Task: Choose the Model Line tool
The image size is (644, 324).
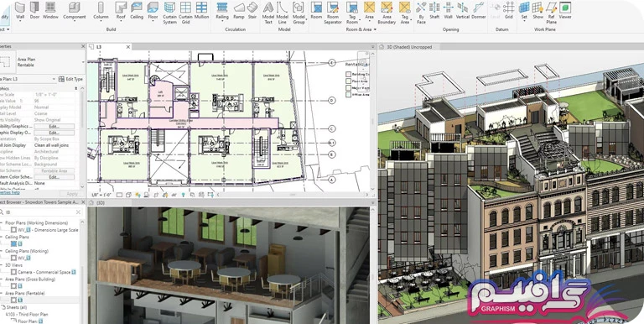Action: 282,13
